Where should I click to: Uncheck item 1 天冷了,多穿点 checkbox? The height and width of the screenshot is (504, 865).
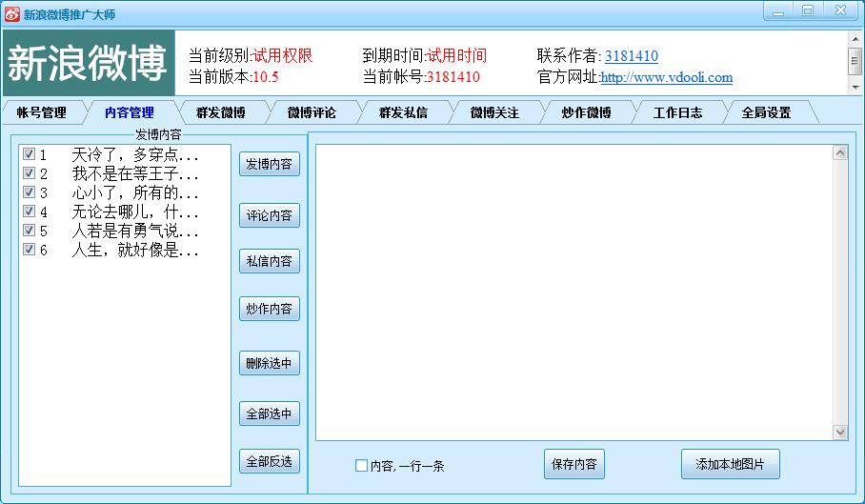pos(30,154)
